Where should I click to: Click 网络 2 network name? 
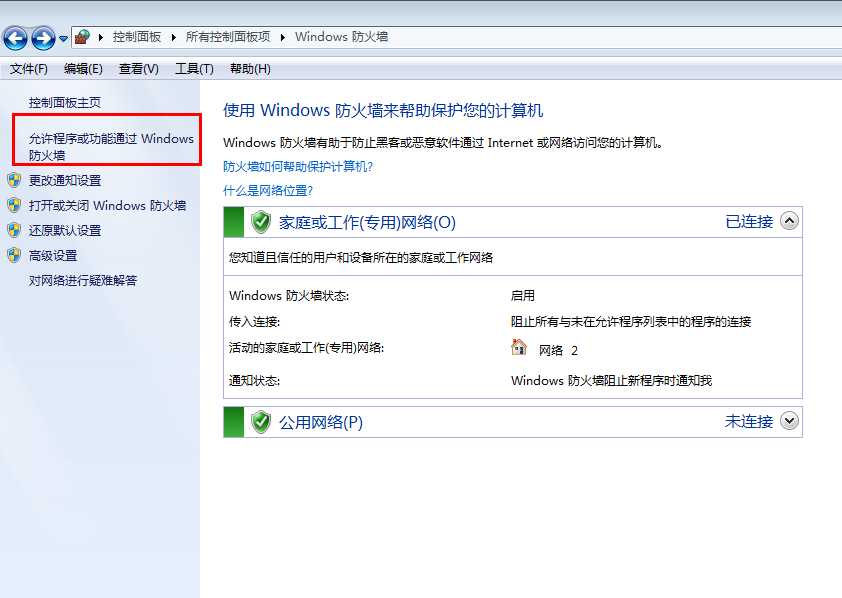[558, 351]
